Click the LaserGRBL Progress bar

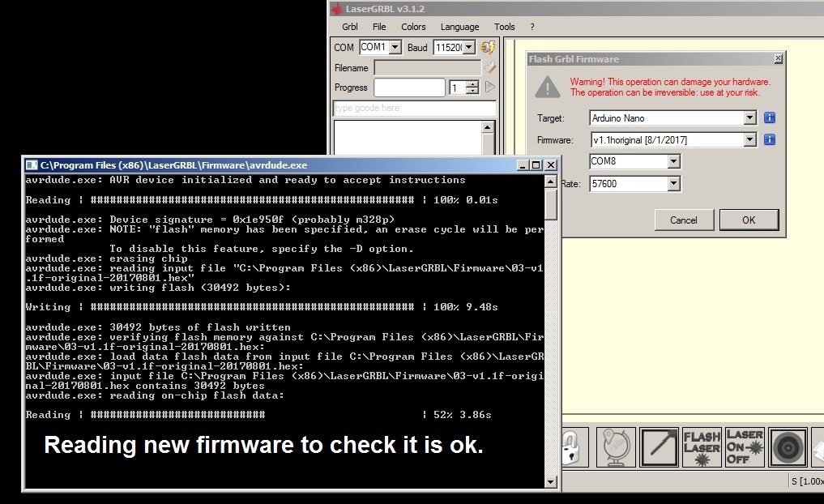click(409, 88)
